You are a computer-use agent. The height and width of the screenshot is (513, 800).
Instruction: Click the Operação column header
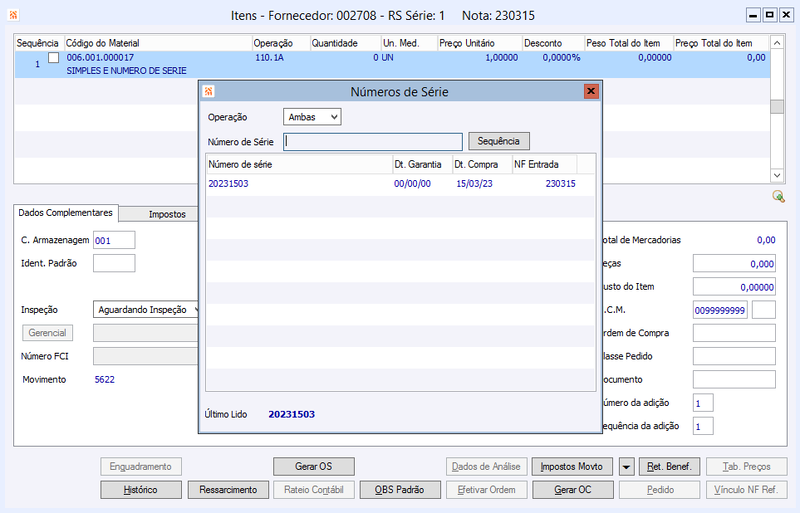281,43
